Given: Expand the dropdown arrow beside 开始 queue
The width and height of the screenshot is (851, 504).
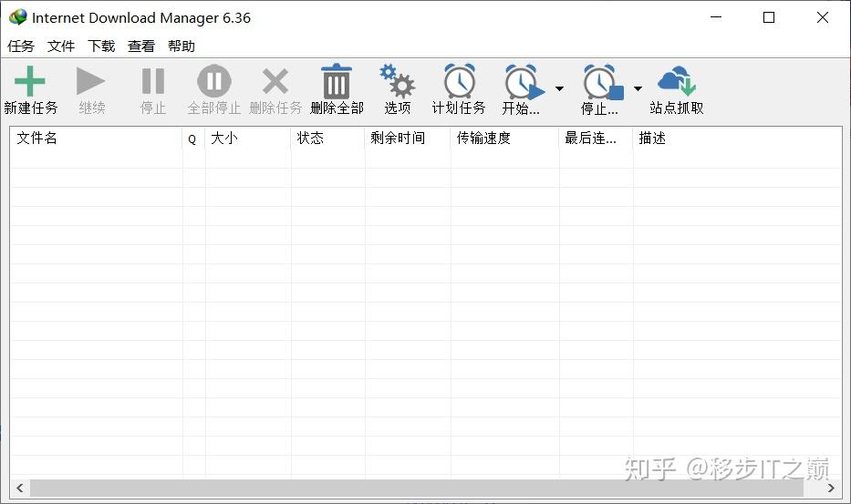Looking at the screenshot, I should click(x=559, y=88).
